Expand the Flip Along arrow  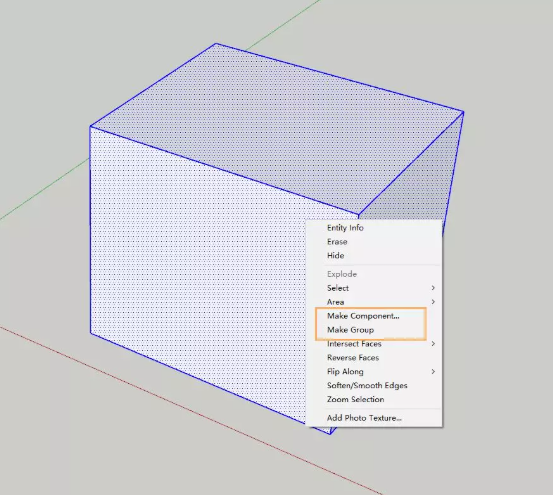433,372
